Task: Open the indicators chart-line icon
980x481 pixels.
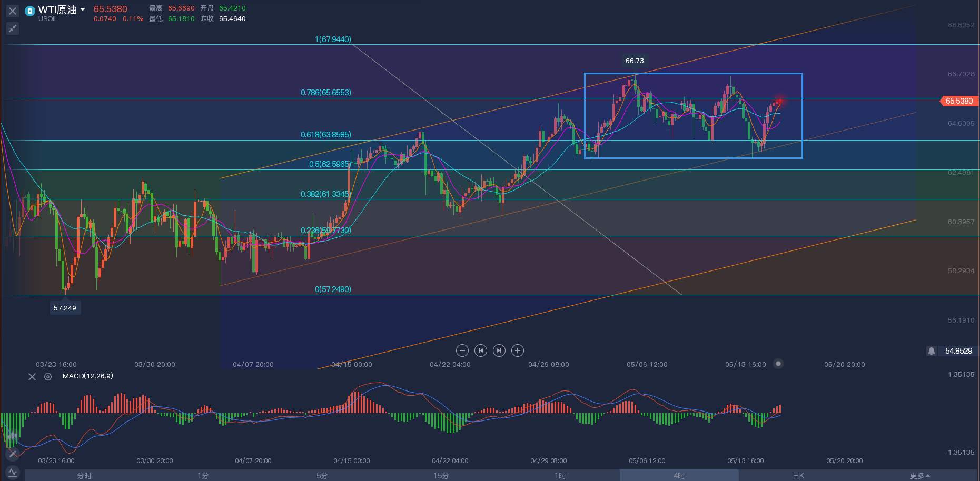Action: 13,472
